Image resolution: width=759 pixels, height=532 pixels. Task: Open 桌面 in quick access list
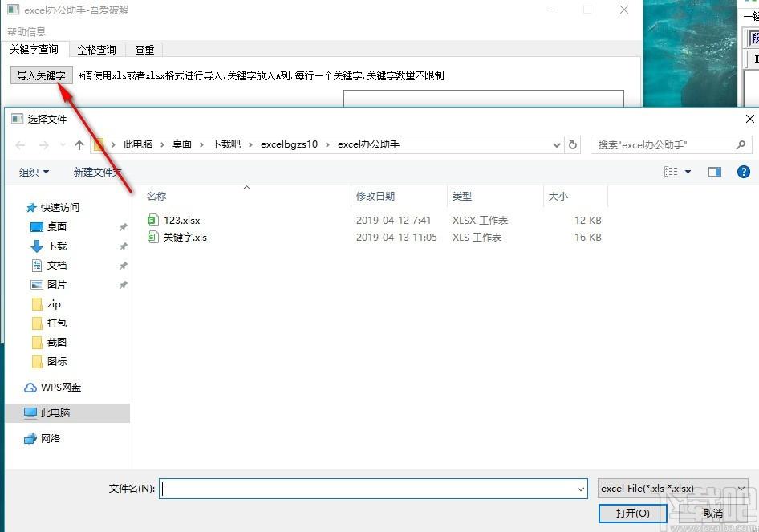pos(57,226)
